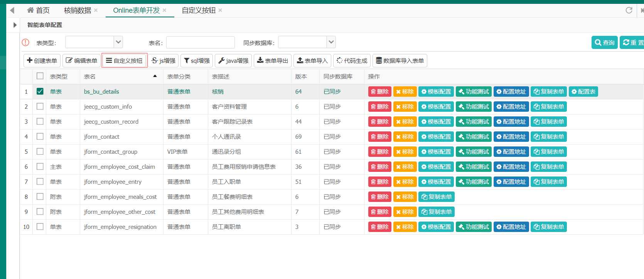
Task: Click 移除 for jform_employee_cost_claim row
Action: [405, 167]
